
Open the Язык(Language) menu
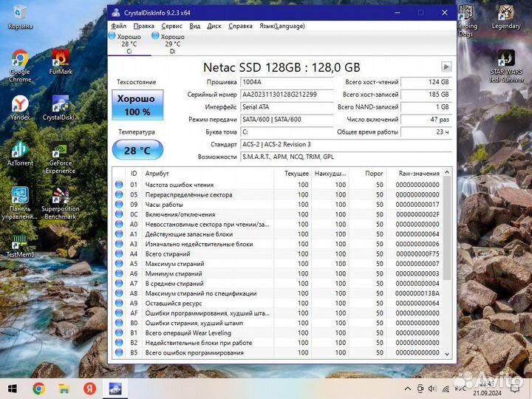282,26
